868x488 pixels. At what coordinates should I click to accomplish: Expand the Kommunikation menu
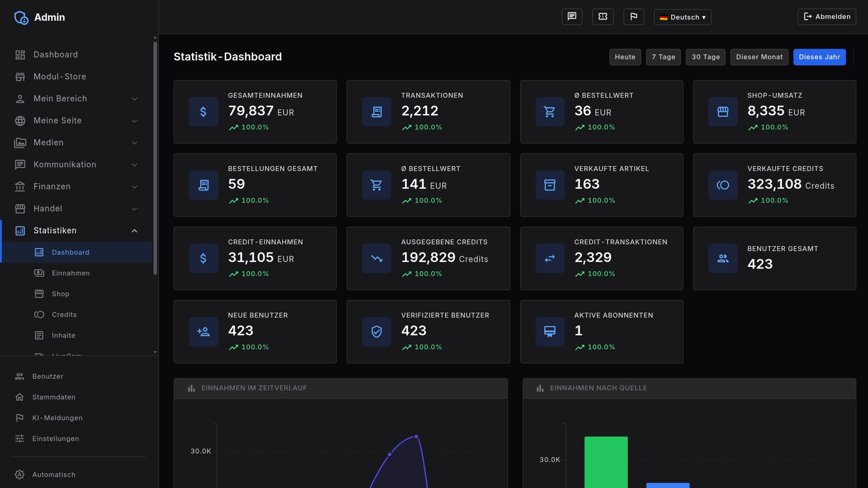coord(76,164)
